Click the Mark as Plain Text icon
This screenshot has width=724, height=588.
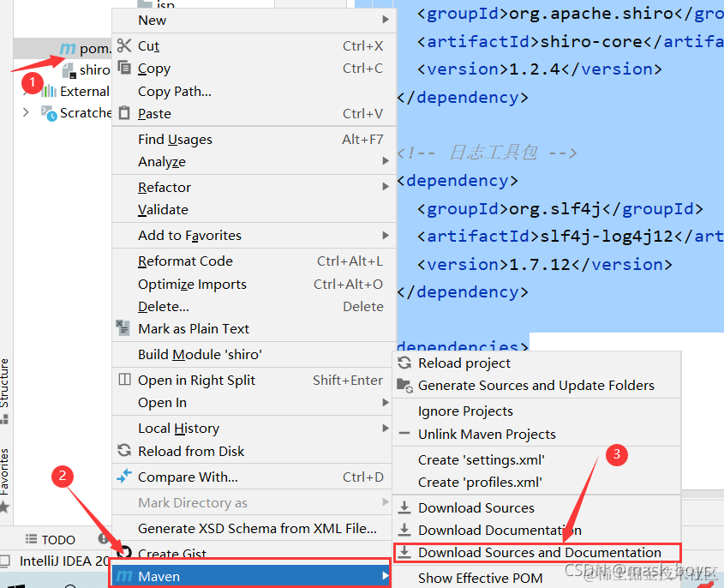pos(123,327)
